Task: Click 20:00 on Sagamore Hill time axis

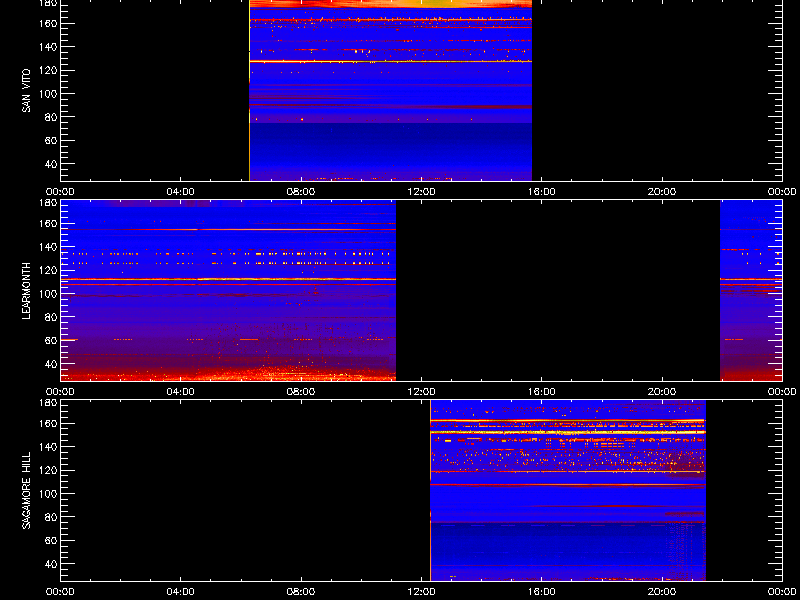Action: coord(662,592)
